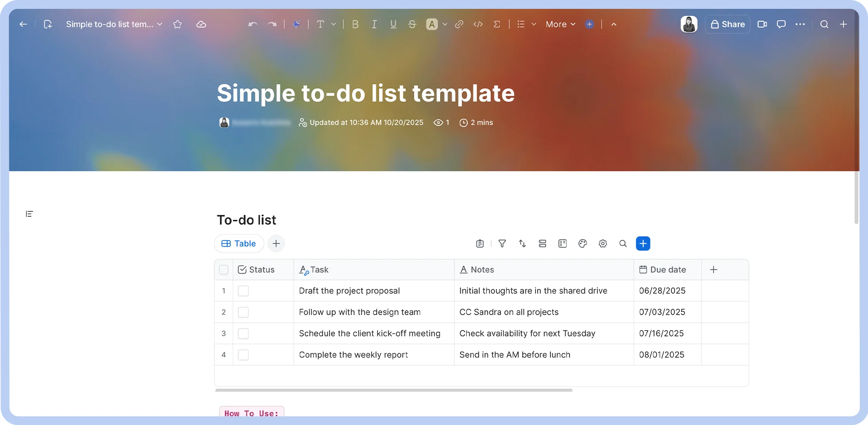Expand the font color dropdown
Viewport: 868px width, 425px height.
pos(445,24)
